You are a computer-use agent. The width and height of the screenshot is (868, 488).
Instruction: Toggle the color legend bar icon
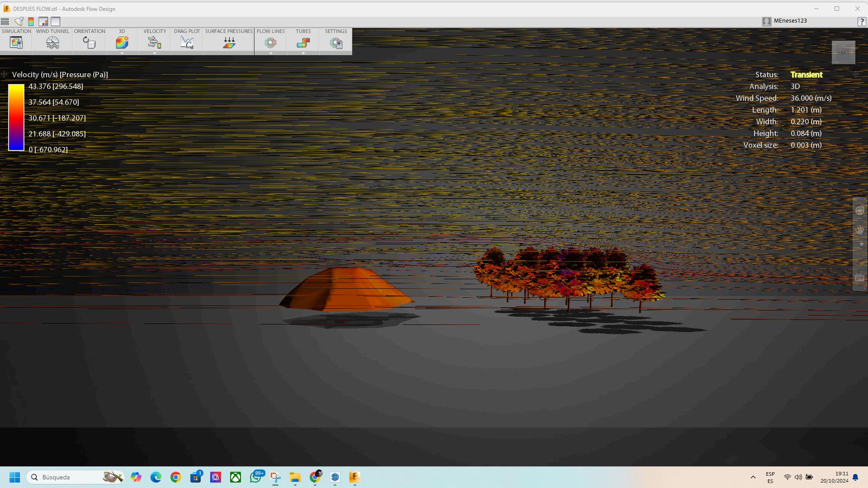(x=31, y=21)
